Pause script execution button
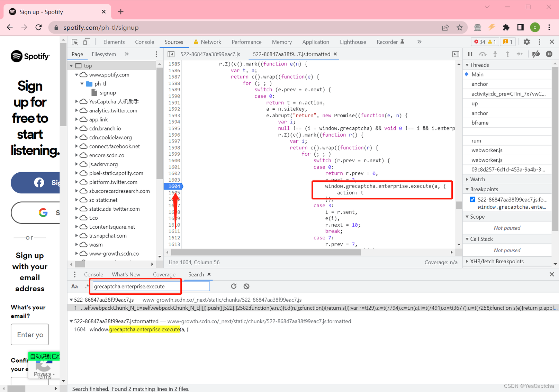 point(470,54)
